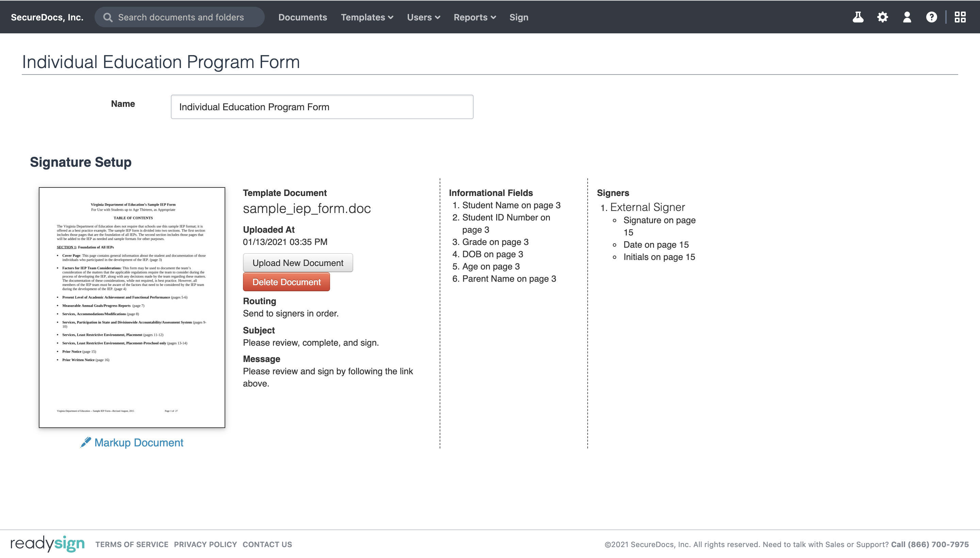Open the Terms of Service link
This screenshot has width=980, height=558.
[x=132, y=544]
